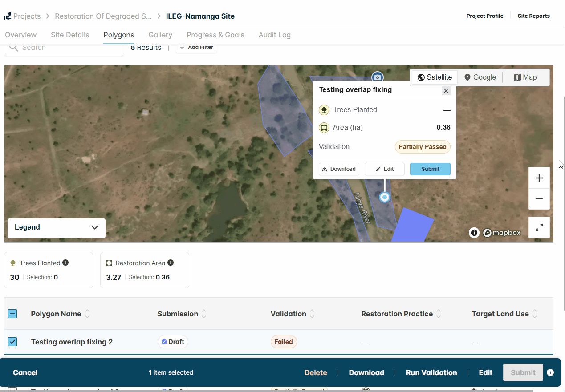This screenshot has width=565, height=392.
Task: Uncheck the Testing overlap fixing 2 row
Action: tap(12, 342)
